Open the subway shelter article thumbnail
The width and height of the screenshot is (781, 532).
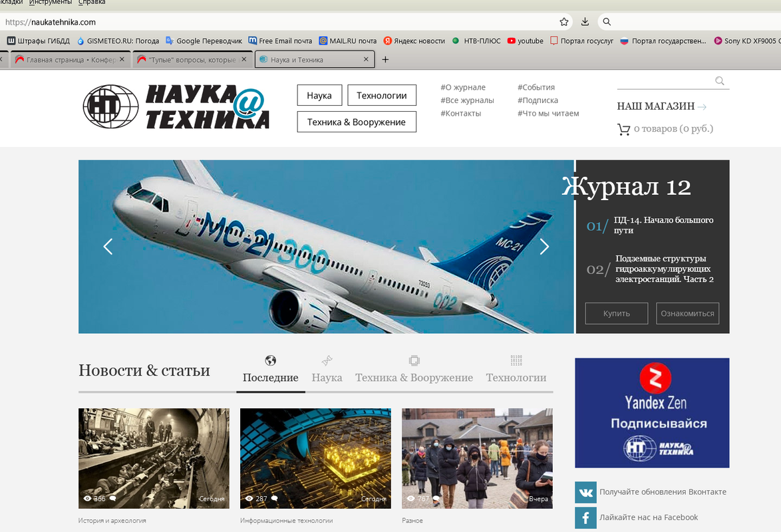coord(154,458)
